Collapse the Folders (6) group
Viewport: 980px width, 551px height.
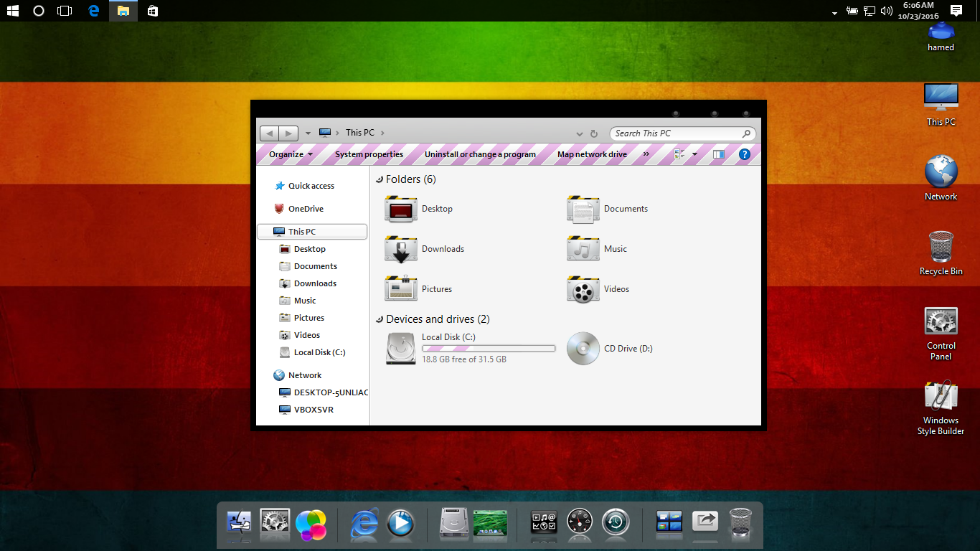click(379, 179)
